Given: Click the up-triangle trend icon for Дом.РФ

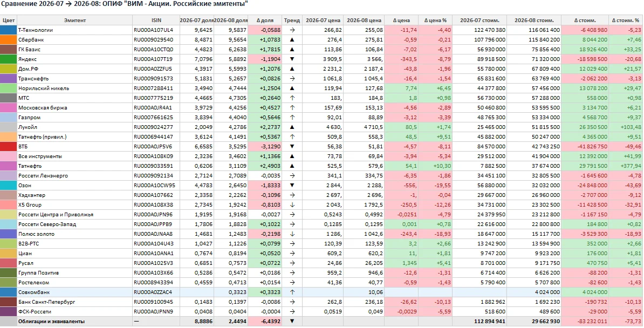Looking at the screenshot, I should (292, 69).
